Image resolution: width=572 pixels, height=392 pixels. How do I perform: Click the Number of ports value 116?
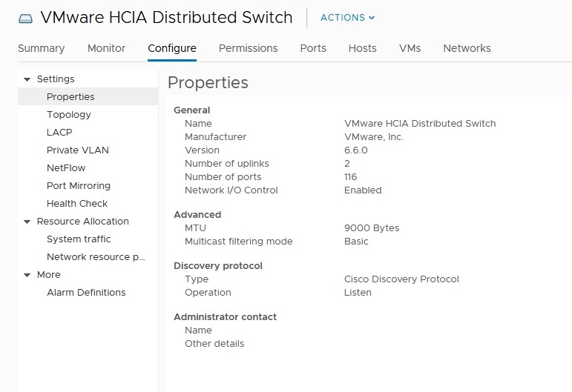[x=350, y=177]
